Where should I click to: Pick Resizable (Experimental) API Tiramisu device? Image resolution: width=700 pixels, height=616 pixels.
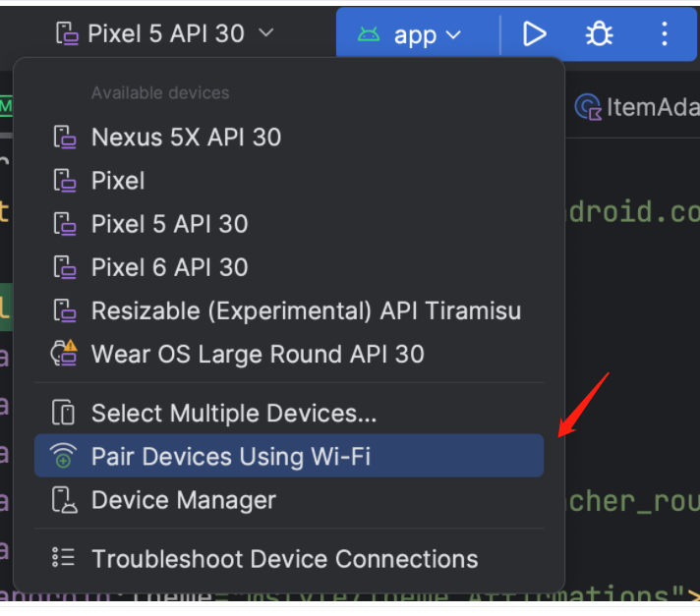tap(306, 310)
